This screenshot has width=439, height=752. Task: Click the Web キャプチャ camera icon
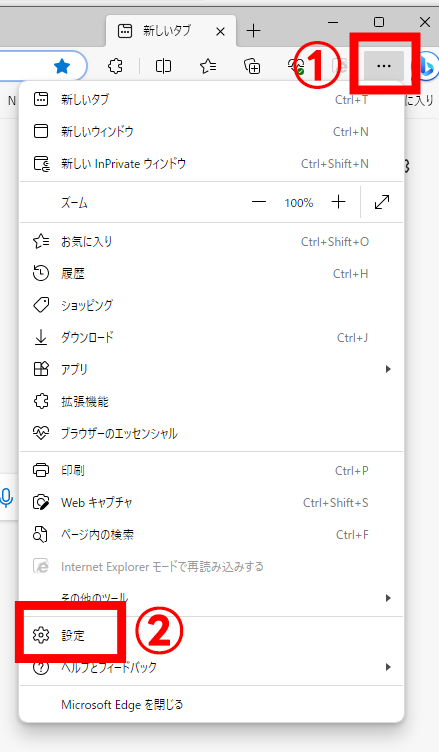point(41,503)
